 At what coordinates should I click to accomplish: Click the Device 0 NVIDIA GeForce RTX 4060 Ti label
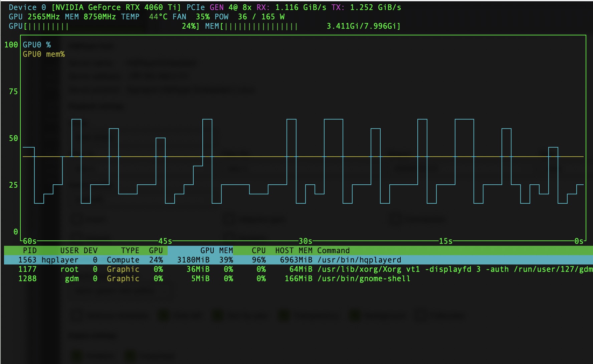[x=95, y=7]
